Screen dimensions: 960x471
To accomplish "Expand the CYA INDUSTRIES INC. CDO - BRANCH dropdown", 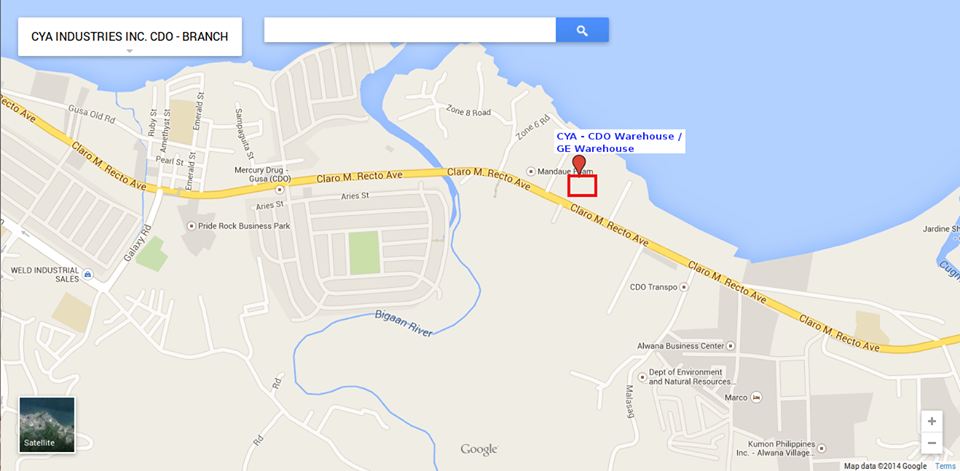I will pos(130,37).
